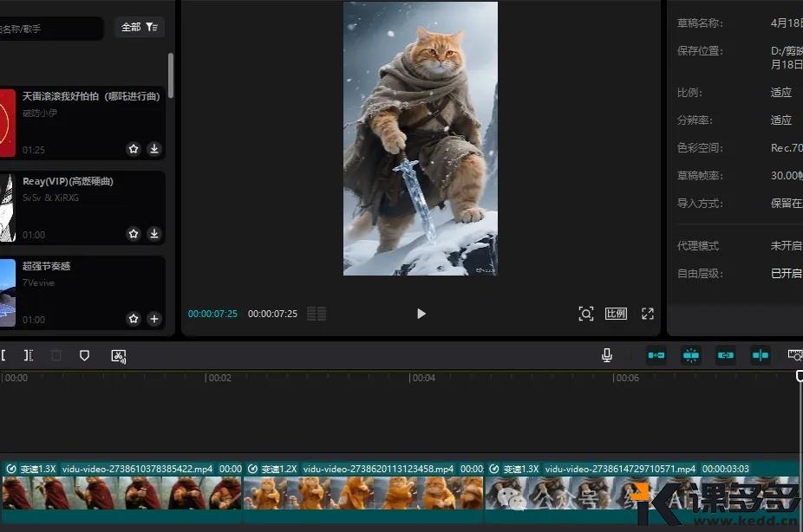Click the auto-caption icon in timeline toolbar
This screenshot has width=803, height=532.
pyautogui.click(x=119, y=355)
